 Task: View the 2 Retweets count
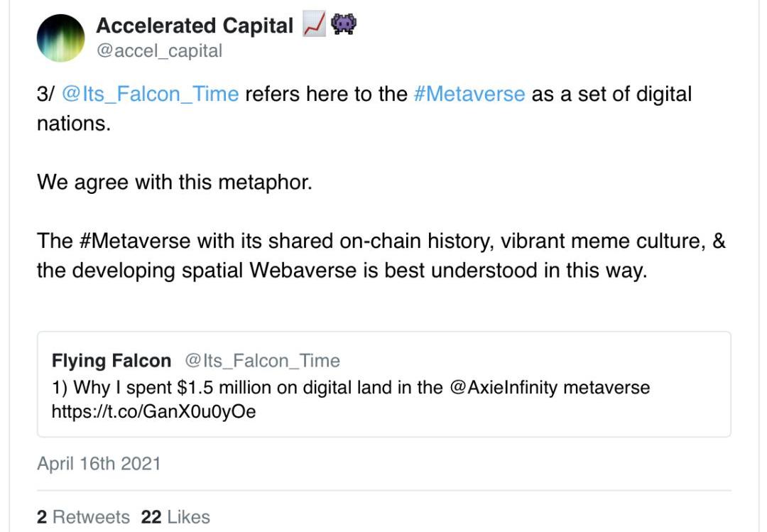tap(83, 516)
